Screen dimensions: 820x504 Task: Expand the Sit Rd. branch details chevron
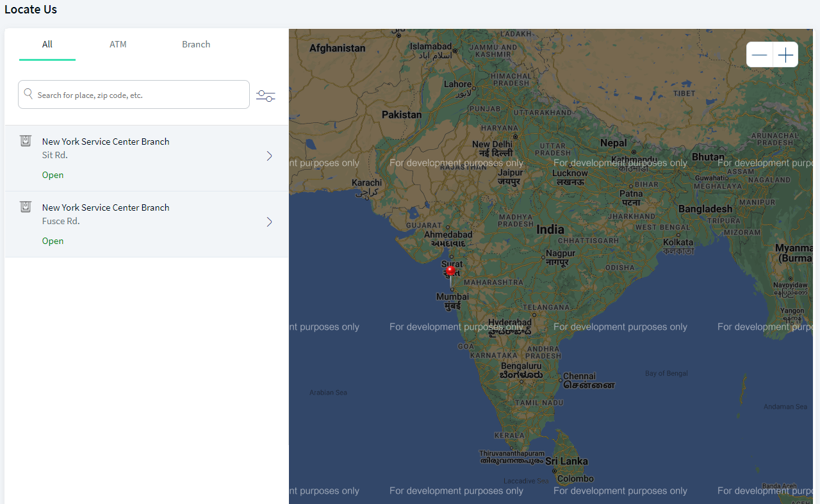pos(270,156)
